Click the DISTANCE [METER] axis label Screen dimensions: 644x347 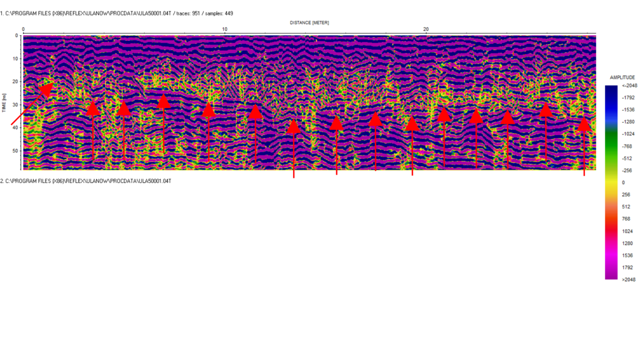(x=309, y=23)
